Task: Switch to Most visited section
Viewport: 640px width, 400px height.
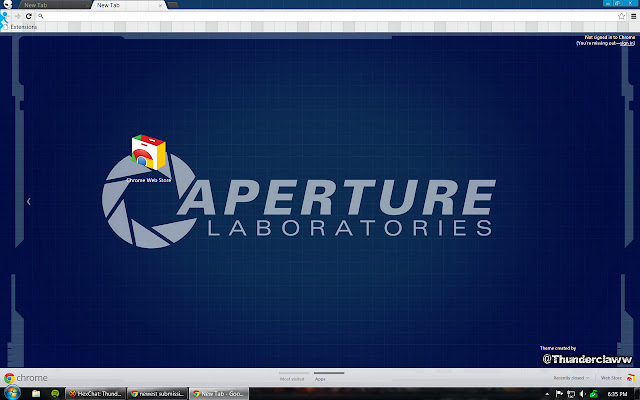Action: 292,379
